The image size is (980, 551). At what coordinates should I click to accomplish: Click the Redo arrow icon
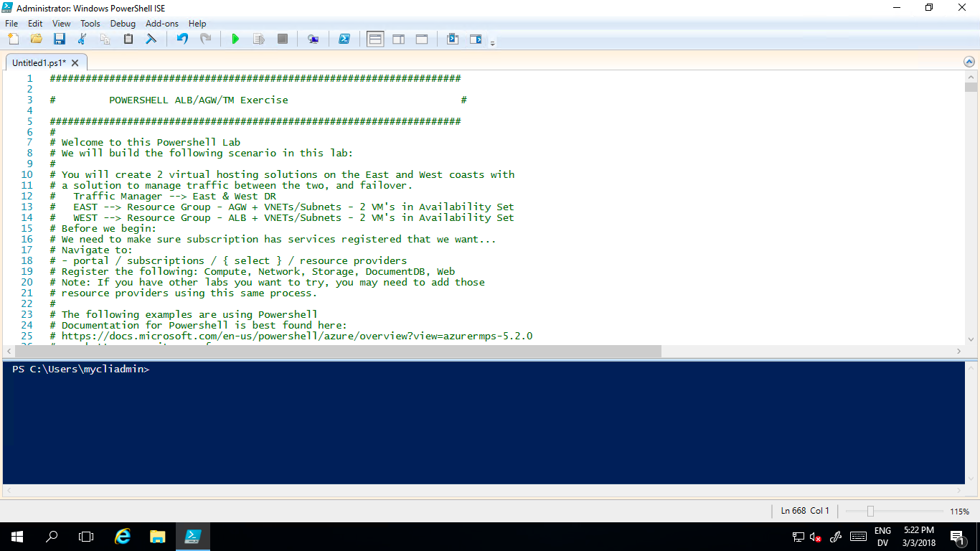[205, 39]
